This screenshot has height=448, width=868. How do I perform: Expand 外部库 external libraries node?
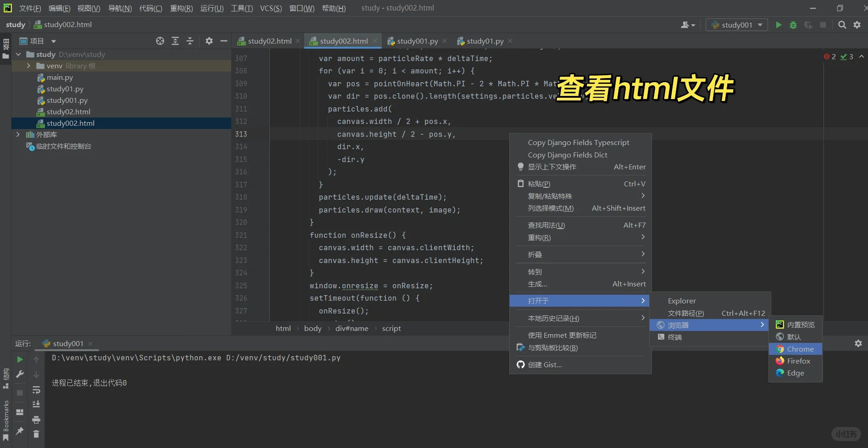pyautogui.click(x=18, y=134)
